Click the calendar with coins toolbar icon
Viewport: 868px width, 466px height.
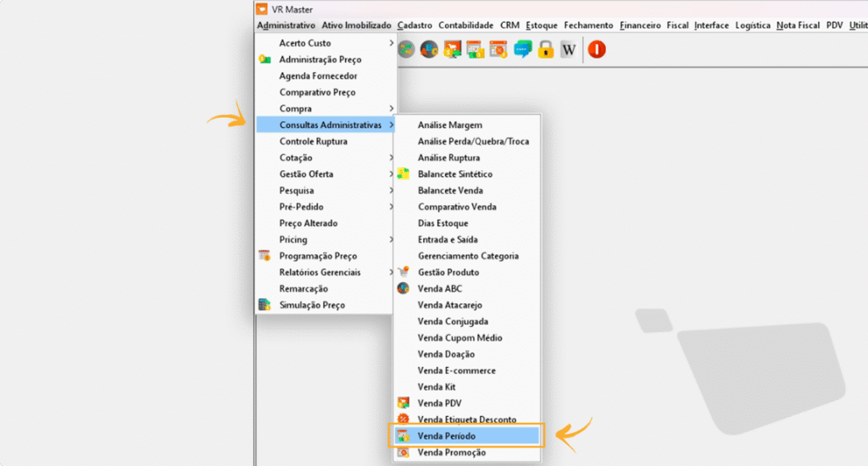pos(476,50)
